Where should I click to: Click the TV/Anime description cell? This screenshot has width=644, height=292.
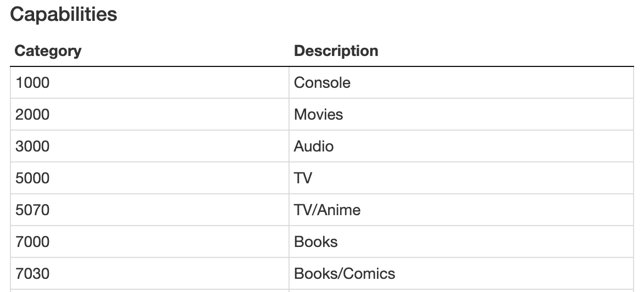tap(461, 210)
